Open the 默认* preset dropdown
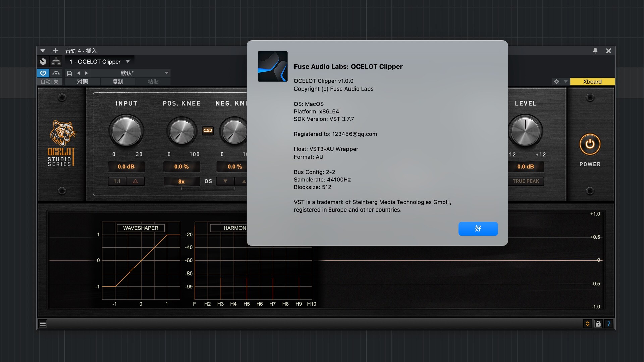Viewport: 644px width, 362px height. click(130, 73)
